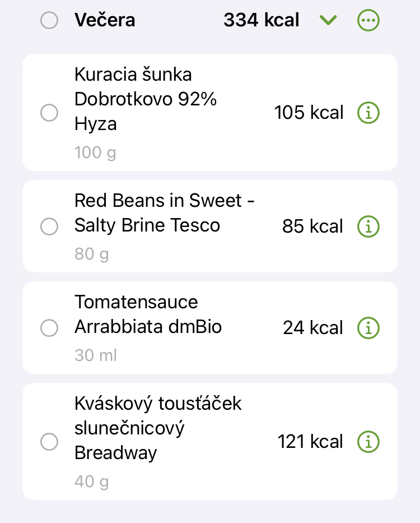The width and height of the screenshot is (420, 523).
Task: Show info for Red Beans Tesco
Action: [368, 226]
